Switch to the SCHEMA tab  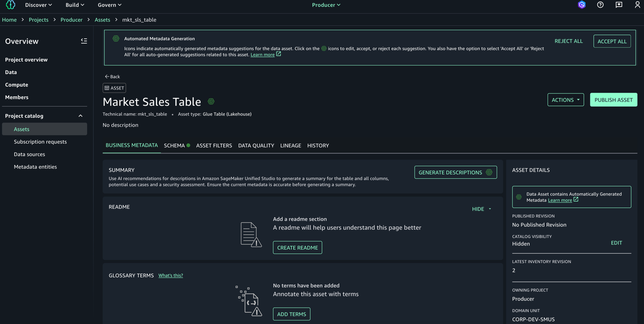pyautogui.click(x=174, y=145)
